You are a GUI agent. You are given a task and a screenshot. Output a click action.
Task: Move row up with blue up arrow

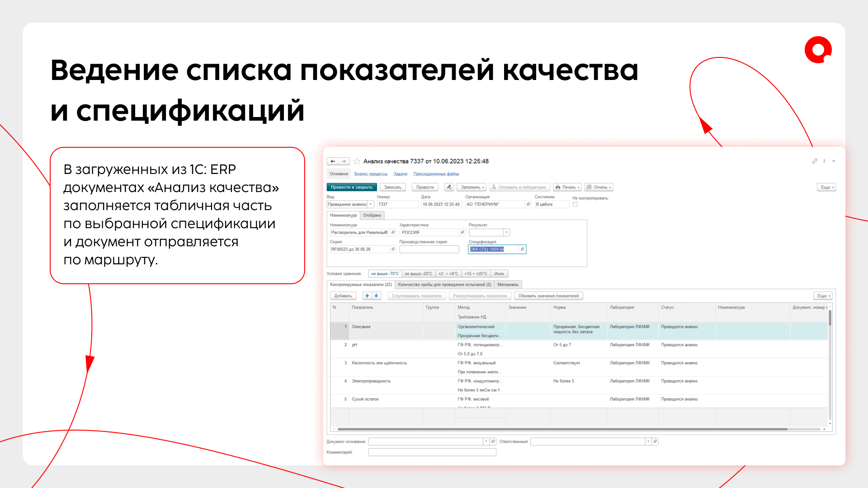[x=367, y=296]
